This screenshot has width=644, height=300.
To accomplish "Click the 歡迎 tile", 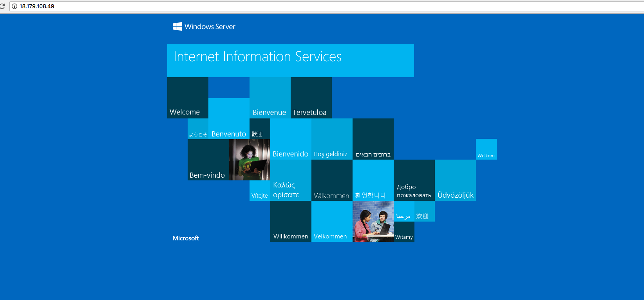I will pos(260,129).
